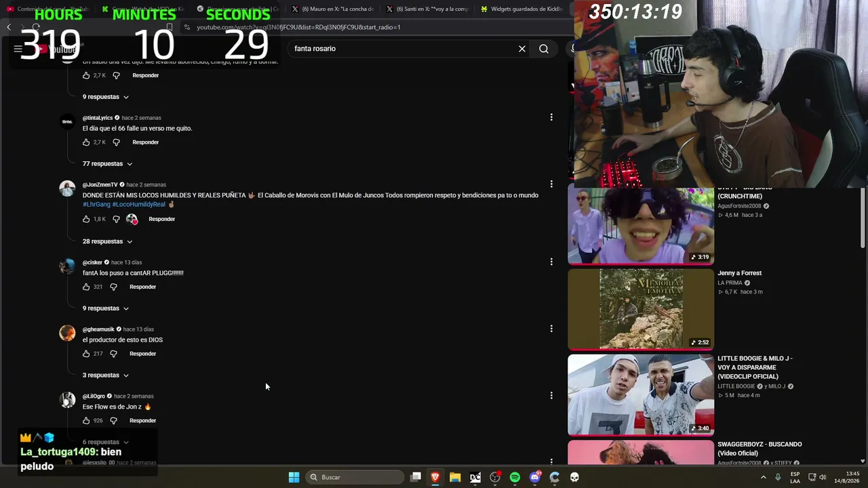Reply to the @tintaLyrics comment
868x488 pixels.
(x=145, y=142)
